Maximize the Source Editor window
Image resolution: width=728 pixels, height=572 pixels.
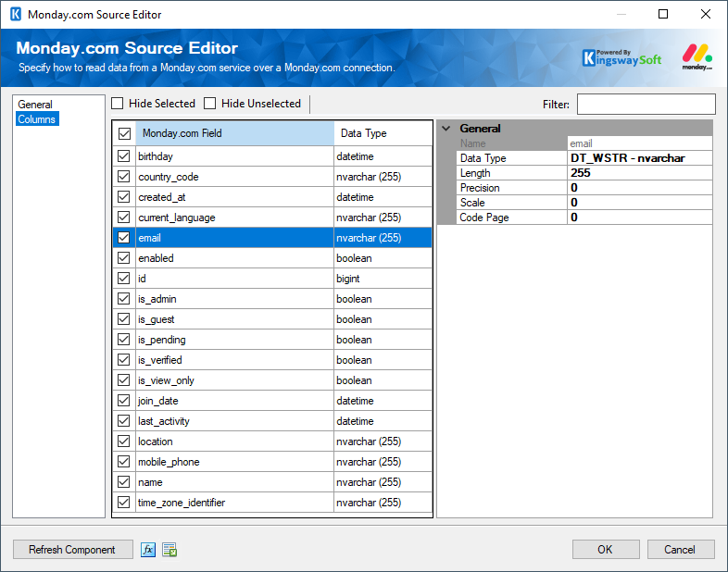point(663,14)
